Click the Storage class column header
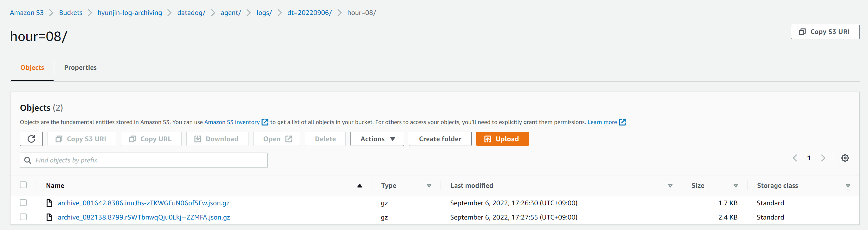This screenshot has width=868, height=230. [x=777, y=186]
